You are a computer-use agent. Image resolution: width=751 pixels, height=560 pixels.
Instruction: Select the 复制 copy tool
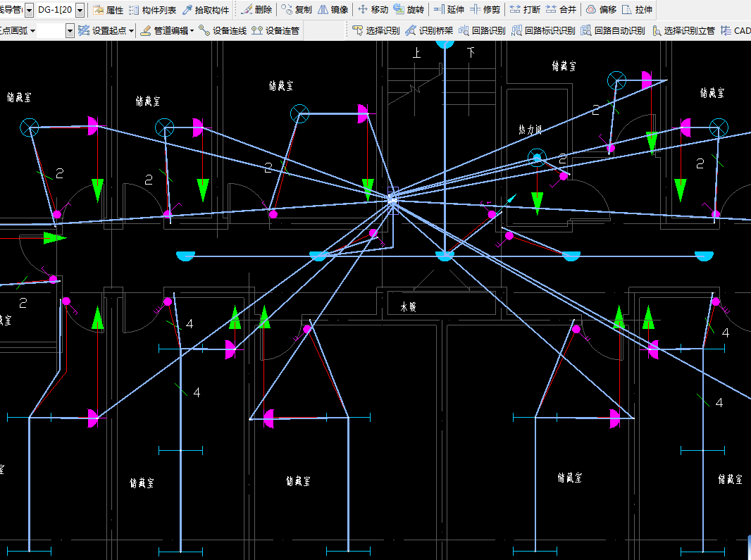297,10
